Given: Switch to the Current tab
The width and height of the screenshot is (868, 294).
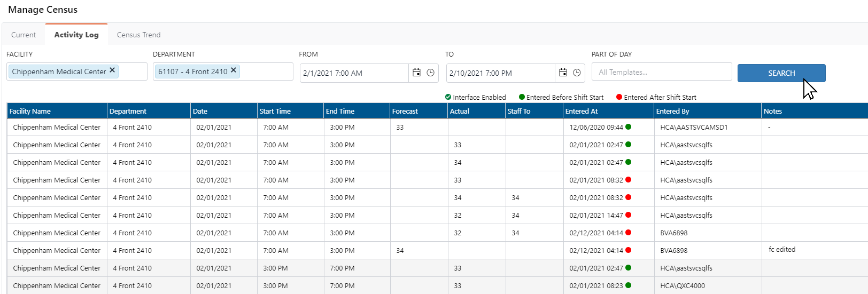Looking at the screenshot, I should (x=24, y=35).
